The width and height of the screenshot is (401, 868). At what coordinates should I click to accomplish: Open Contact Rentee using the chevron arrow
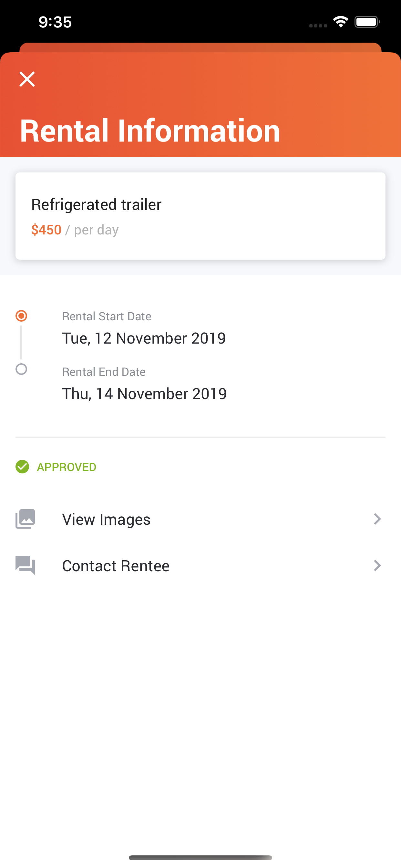pyautogui.click(x=377, y=565)
